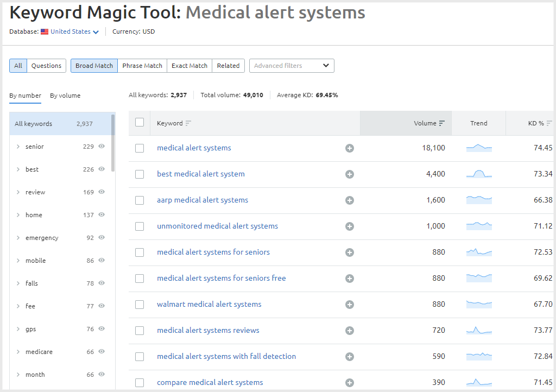Switch to the Phrase Match tab
Screen dimensions: 556x392
(x=142, y=66)
